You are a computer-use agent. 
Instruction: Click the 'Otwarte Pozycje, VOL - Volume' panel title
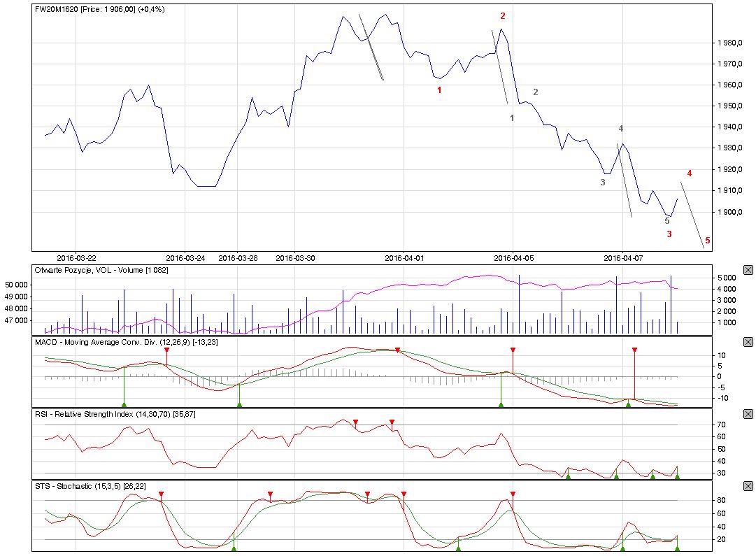point(101,270)
